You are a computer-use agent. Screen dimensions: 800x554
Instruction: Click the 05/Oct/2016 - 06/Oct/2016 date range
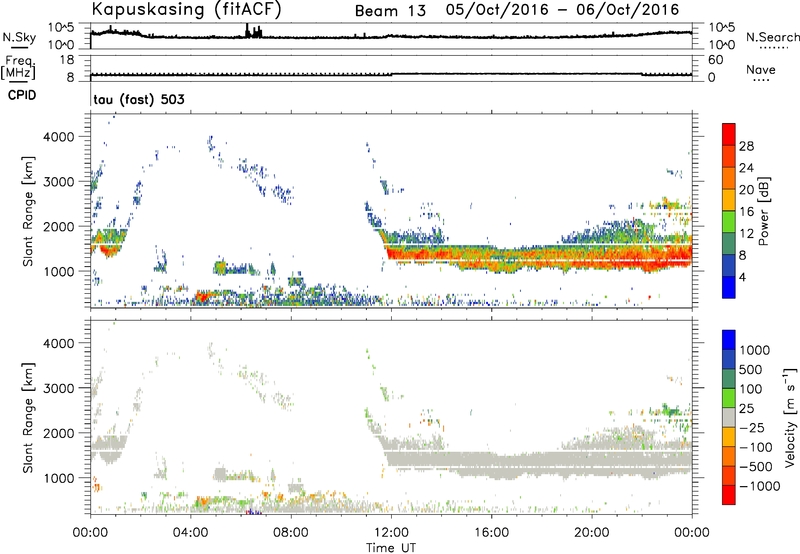(562, 10)
